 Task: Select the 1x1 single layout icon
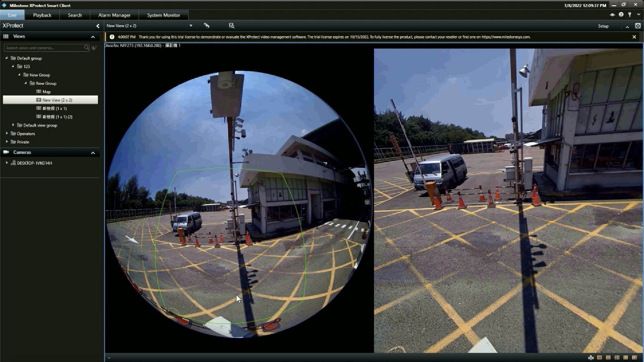(600, 358)
